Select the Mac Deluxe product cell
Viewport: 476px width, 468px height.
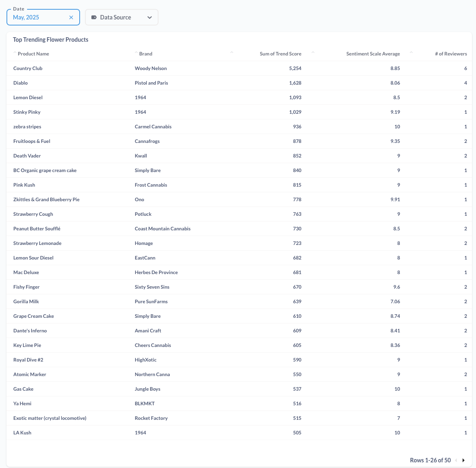tap(26, 272)
